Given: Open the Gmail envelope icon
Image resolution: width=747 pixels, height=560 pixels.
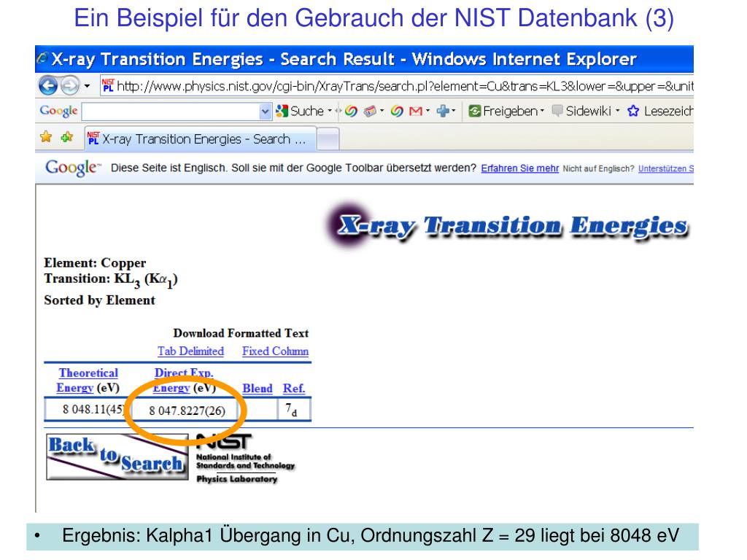Looking at the screenshot, I should (x=416, y=112).
